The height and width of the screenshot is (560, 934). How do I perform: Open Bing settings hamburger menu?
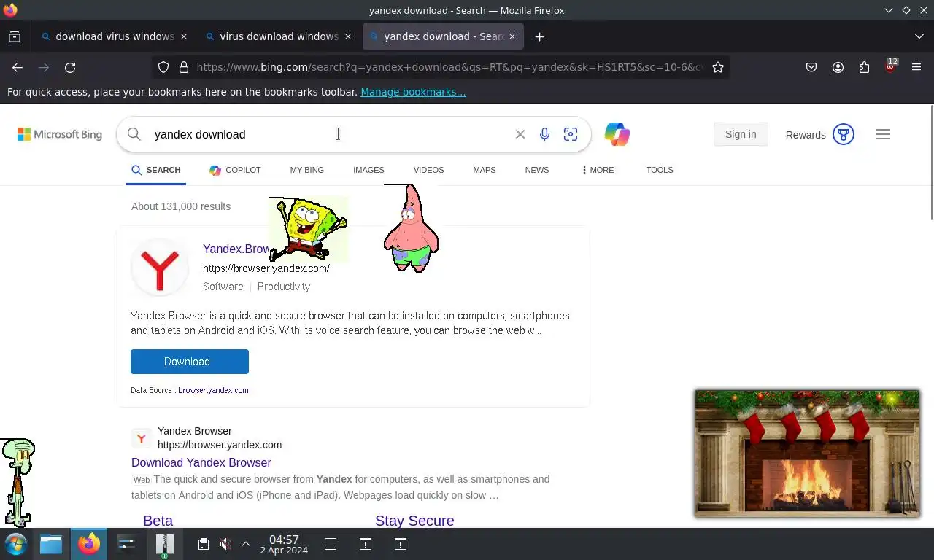coord(883,134)
